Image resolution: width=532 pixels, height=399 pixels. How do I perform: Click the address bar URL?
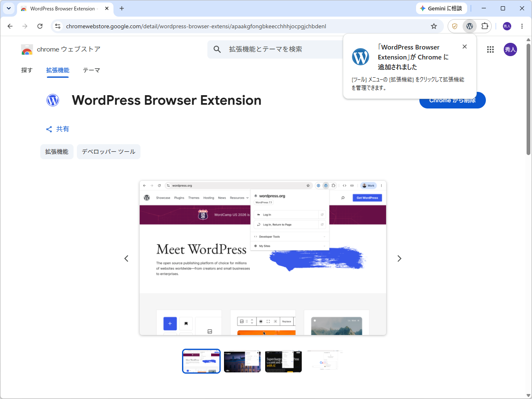coord(196,26)
